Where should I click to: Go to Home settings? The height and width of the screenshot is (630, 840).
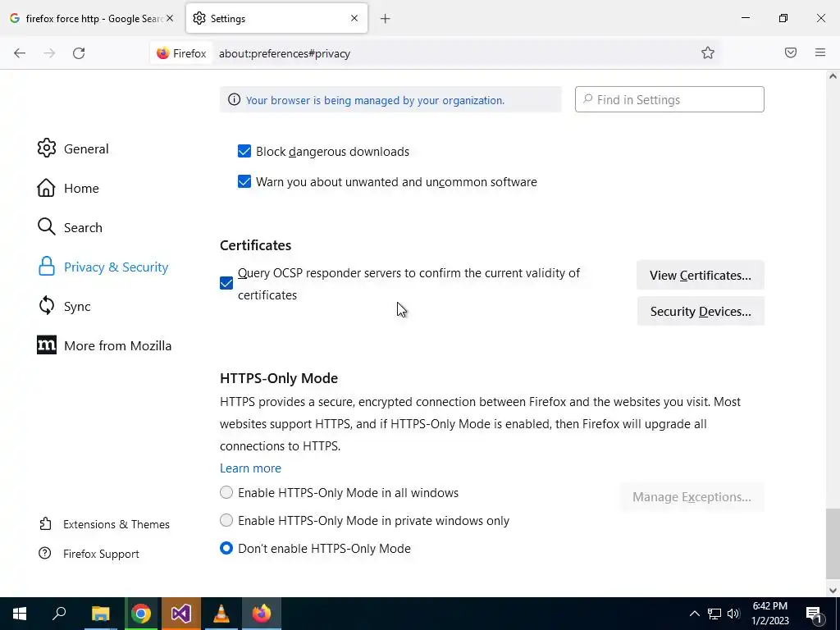coord(68,188)
